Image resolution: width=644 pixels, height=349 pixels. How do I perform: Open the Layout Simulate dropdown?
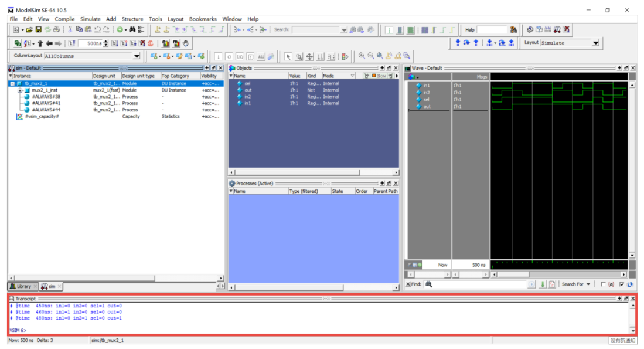click(x=595, y=43)
